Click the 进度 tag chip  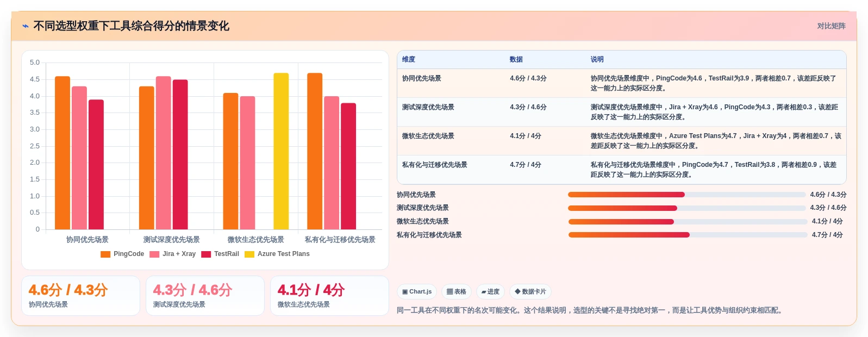point(490,292)
